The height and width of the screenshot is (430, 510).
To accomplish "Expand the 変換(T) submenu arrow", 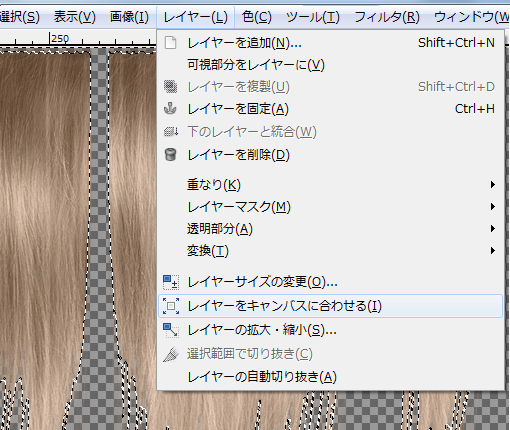I will click(x=492, y=251).
